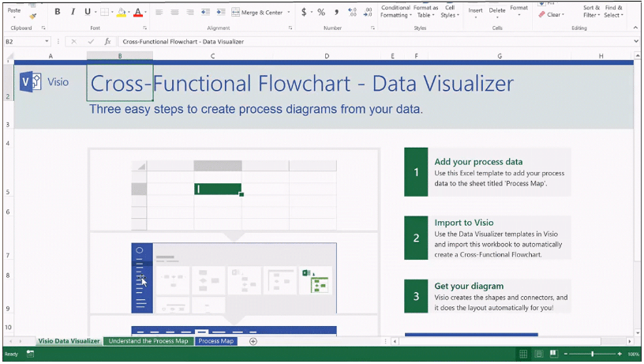Screen dimensions: 644x364
Task: Click the Increase Decimal icon
Action: coord(352,13)
